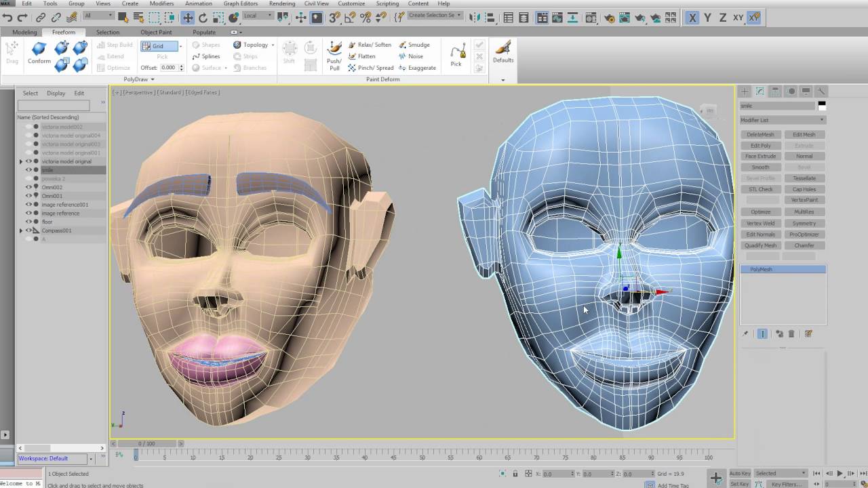This screenshot has height=488, width=868.
Task: Switch to the Modeling ribbon tab
Action: [24, 32]
